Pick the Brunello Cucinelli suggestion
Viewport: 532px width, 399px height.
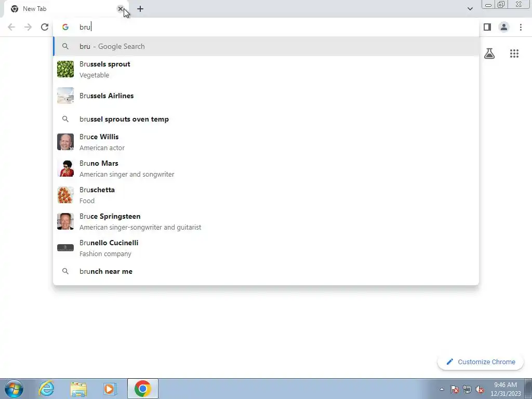pos(266,248)
